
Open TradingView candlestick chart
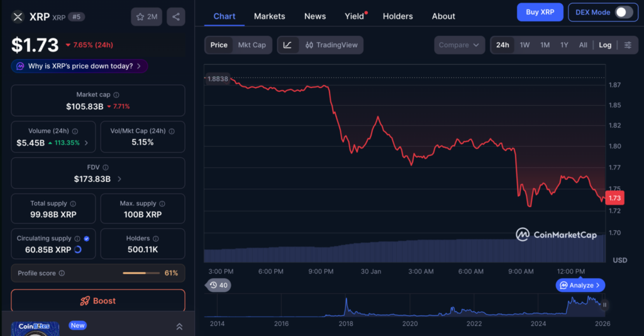[x=331, y=45]
